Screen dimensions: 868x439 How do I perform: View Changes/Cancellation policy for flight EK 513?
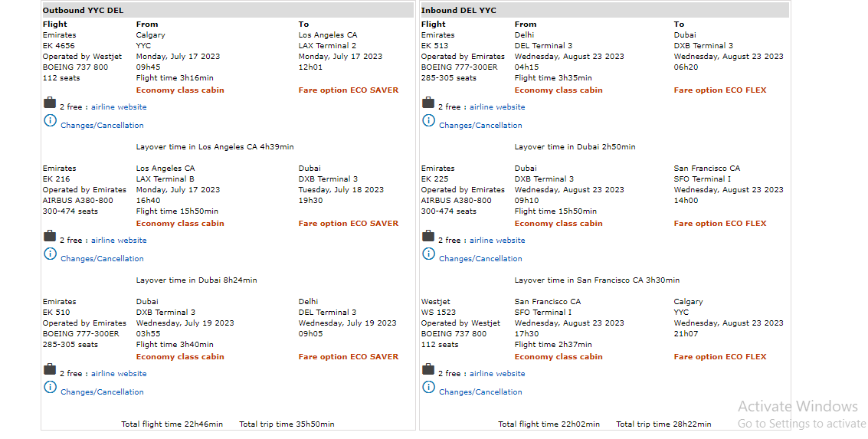click(480, 126)
